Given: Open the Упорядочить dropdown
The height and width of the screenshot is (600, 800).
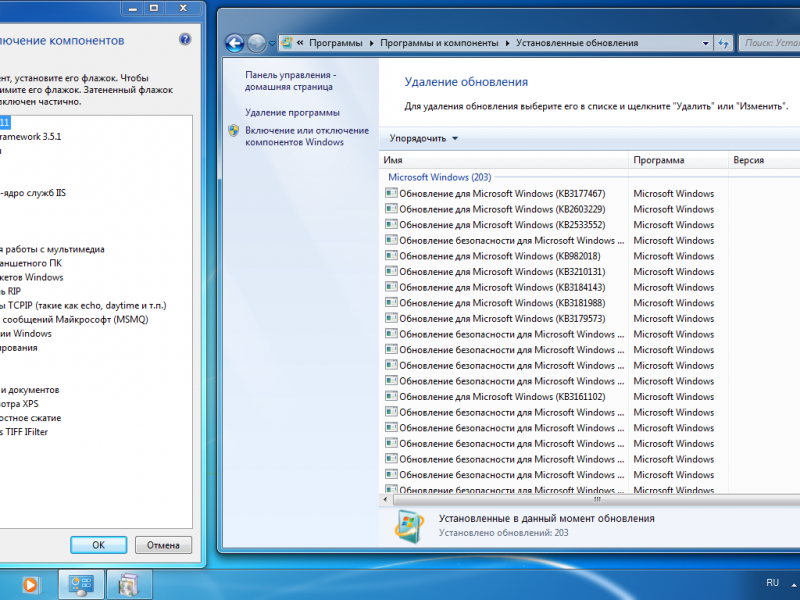Looking at the screenshot, I should (x=423, y=138).
